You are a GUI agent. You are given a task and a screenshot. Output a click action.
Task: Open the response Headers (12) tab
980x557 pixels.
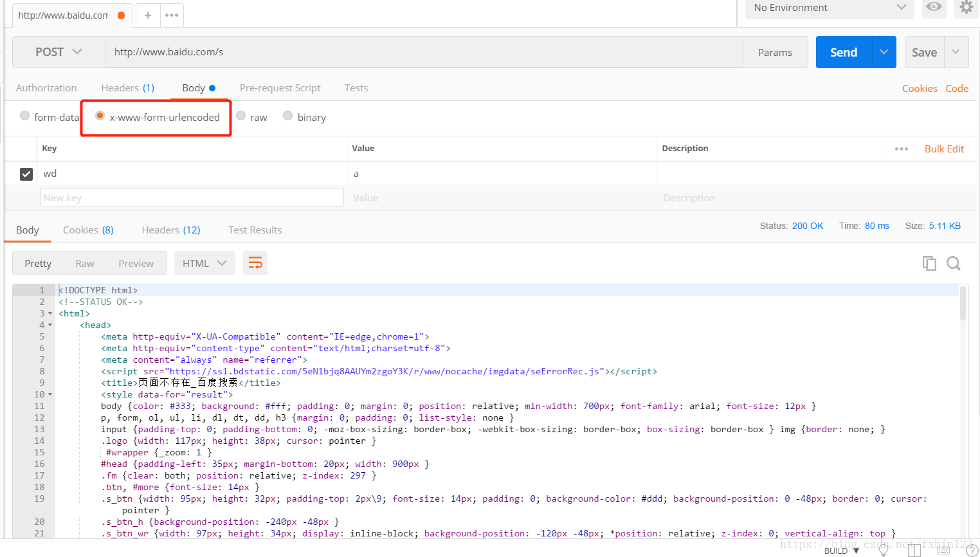point(171,230)
